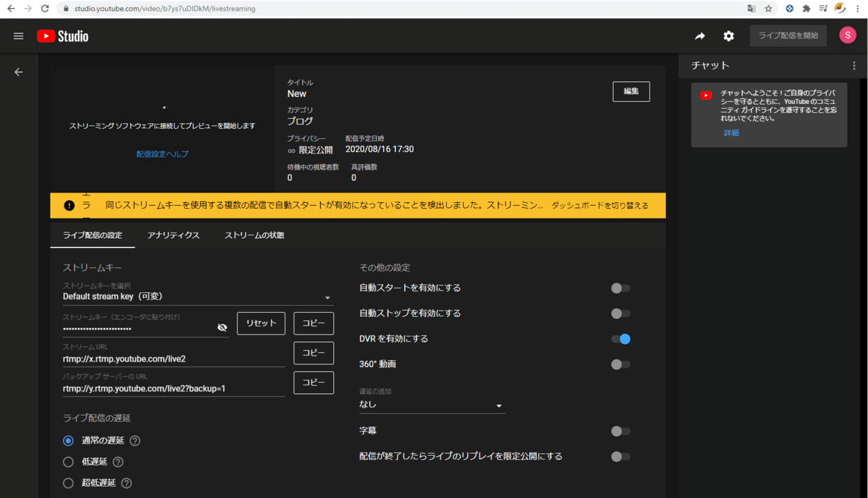This screenshot has height=498, width=868.
Task: Open 配信設定ヘルプ link
Action: tap(163, 154)
